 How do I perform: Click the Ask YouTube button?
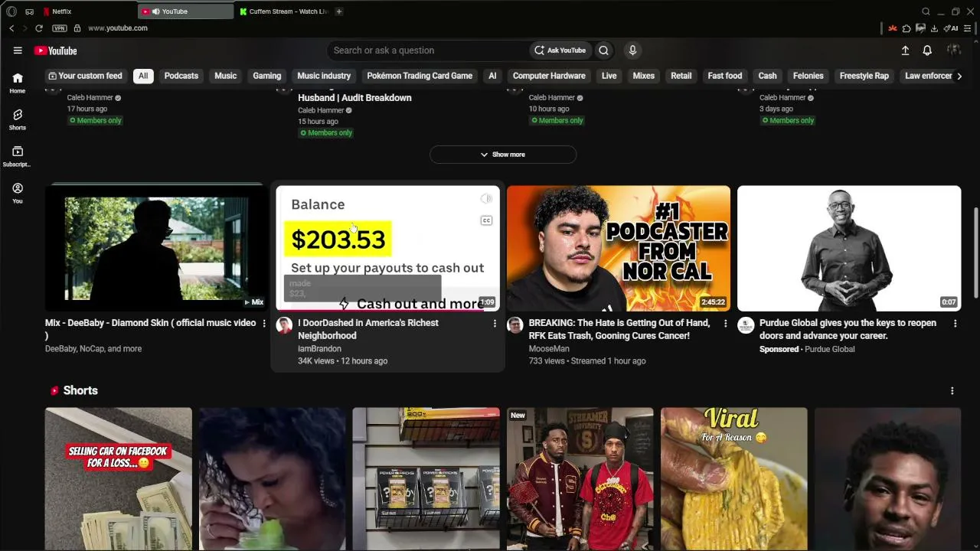click(560, 51)
